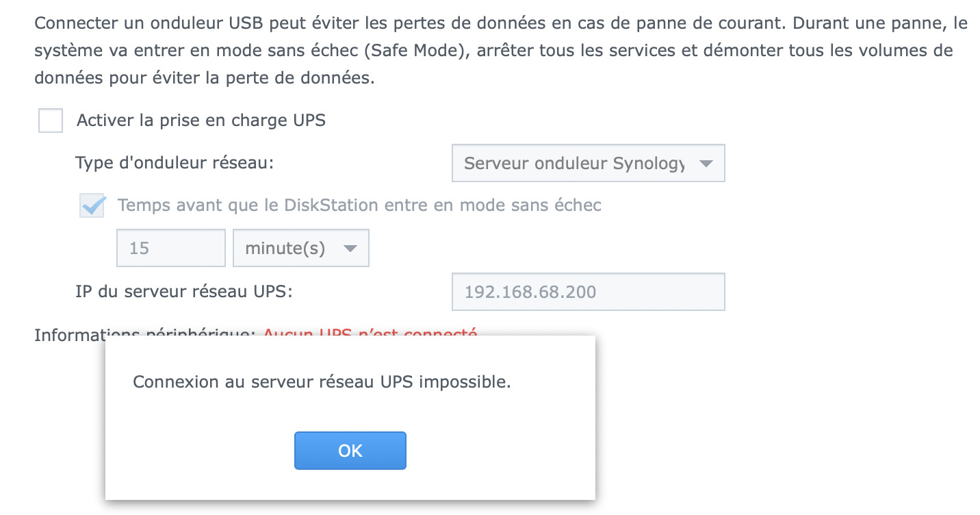Click the IP du serveur réseau UPS label
980x515 pixels.
point(184,292)
